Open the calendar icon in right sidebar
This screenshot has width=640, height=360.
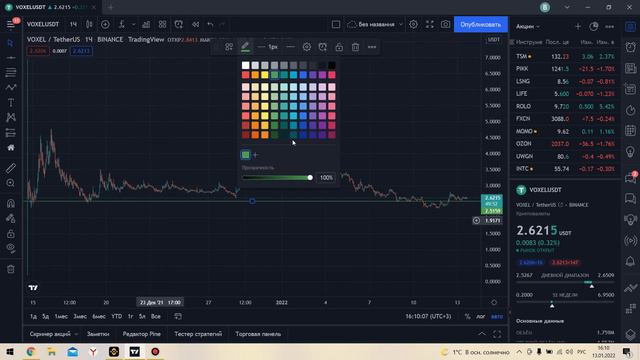coord(631,131)
